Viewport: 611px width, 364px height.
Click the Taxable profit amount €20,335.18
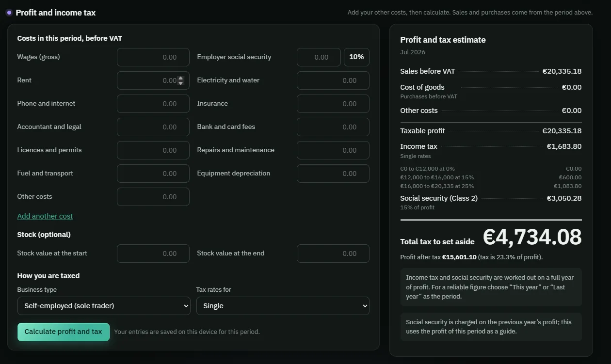tap(562, 131)
